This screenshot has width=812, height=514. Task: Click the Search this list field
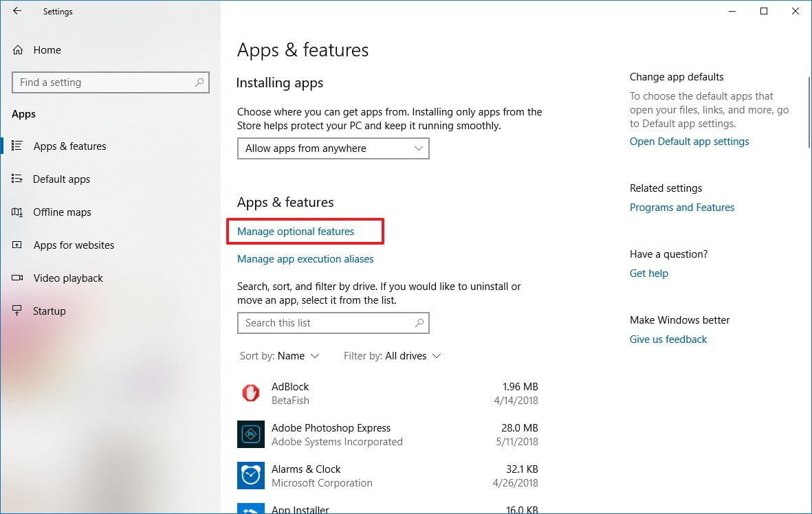[333, 323]
